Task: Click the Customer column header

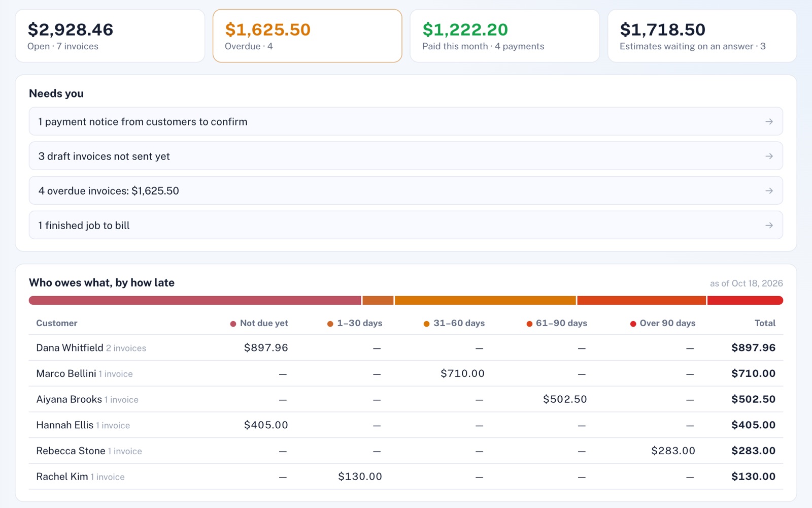Action: coord(57,323)
